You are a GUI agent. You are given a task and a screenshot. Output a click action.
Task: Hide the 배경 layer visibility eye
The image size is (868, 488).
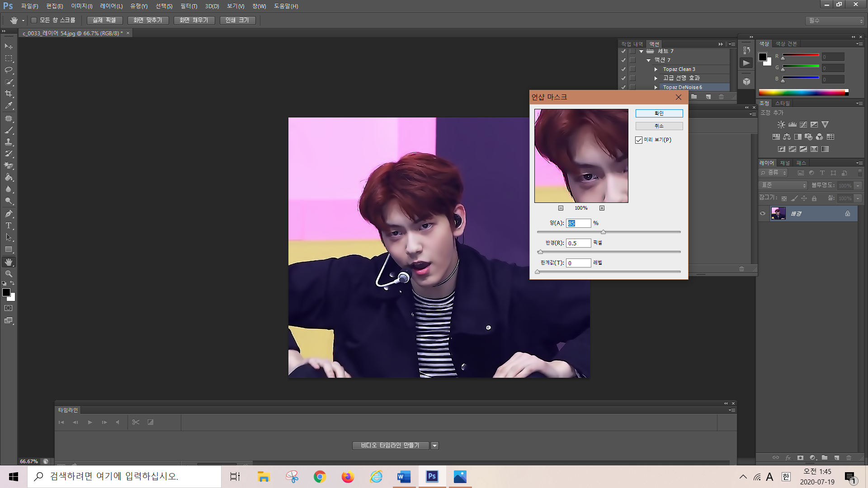pos(763,214)
